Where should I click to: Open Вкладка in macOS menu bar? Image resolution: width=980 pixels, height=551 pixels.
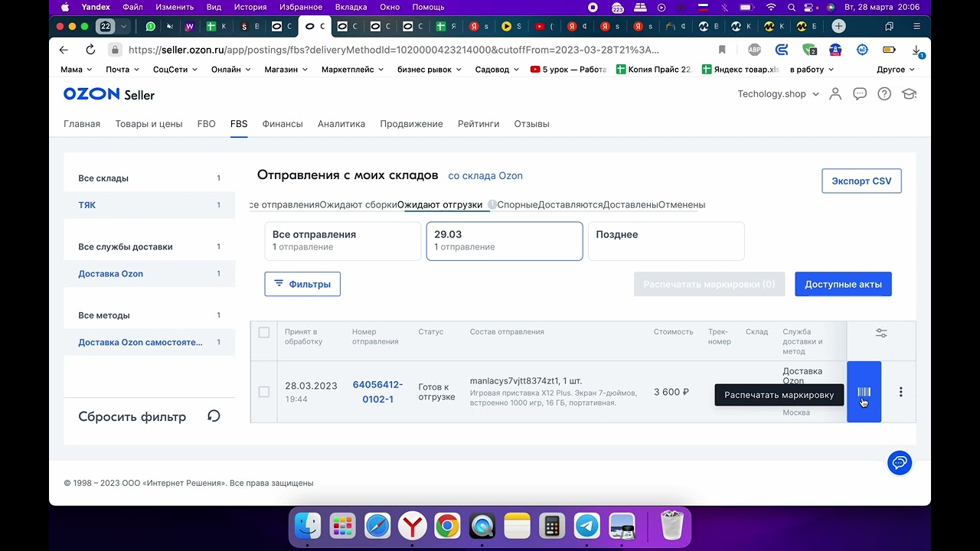(x=351, y=7)
